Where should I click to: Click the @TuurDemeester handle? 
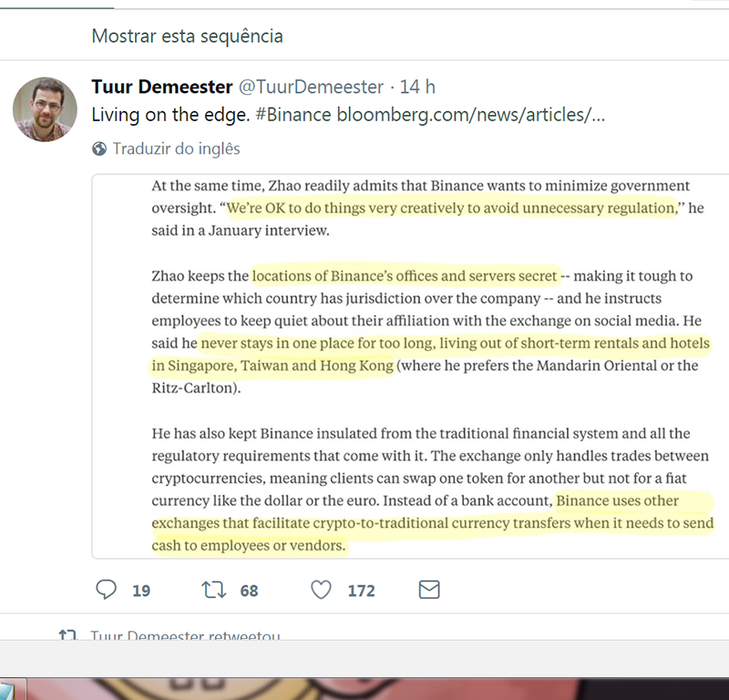(311, 87)
